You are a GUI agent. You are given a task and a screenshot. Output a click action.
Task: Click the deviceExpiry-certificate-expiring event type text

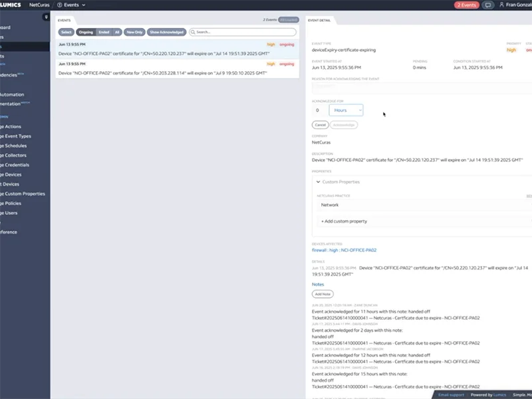(344, 50)
